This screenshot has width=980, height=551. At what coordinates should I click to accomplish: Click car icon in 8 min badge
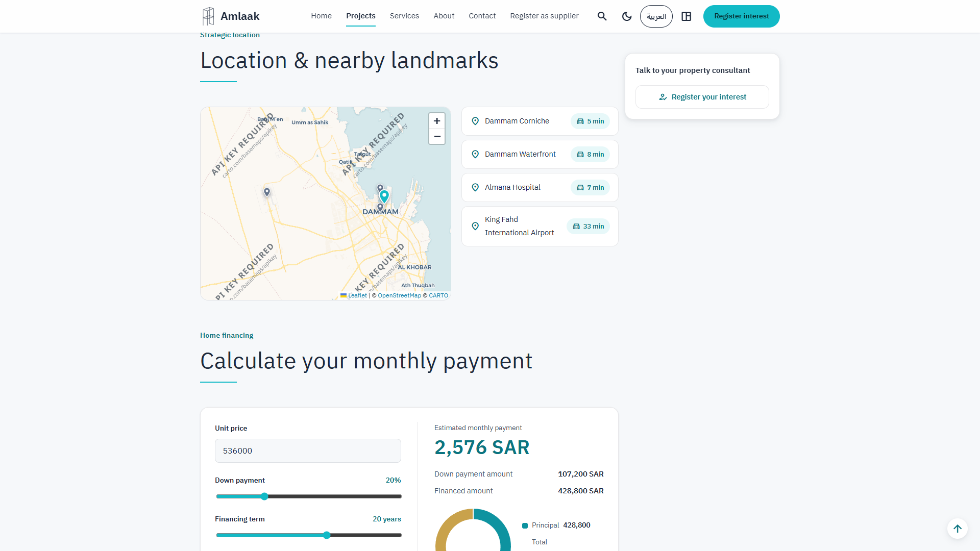pos(580,155)
